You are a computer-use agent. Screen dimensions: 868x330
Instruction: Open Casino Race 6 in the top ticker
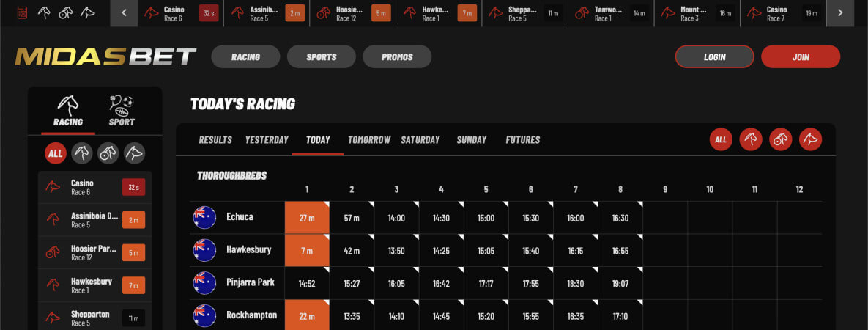(180, 13)
